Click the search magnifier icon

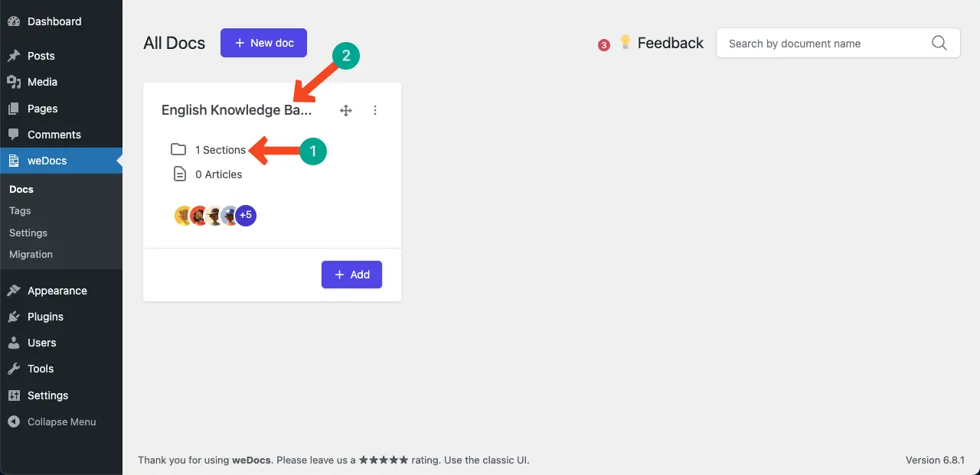click(939, 44)
